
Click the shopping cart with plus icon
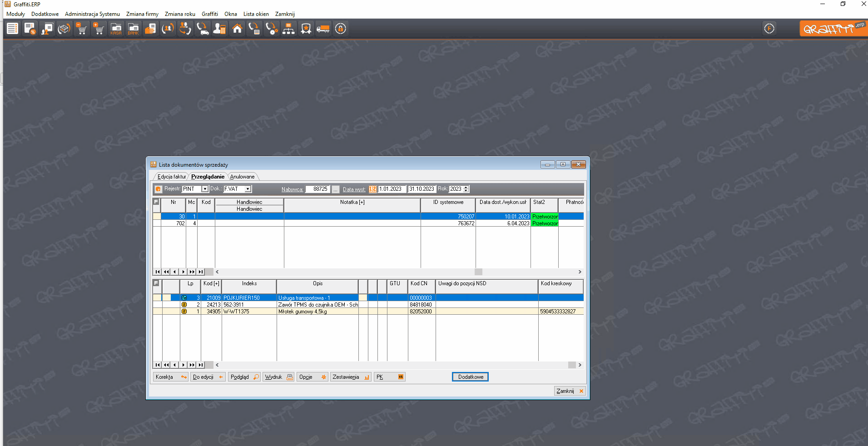99,29
